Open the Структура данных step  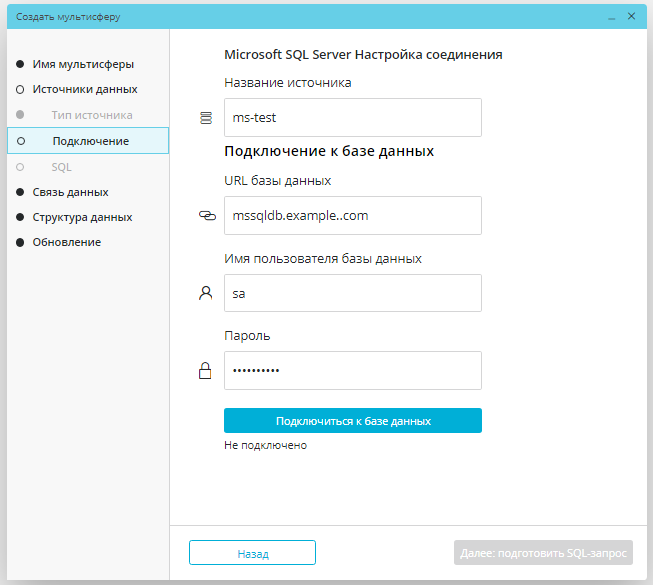tap(82, 217)
